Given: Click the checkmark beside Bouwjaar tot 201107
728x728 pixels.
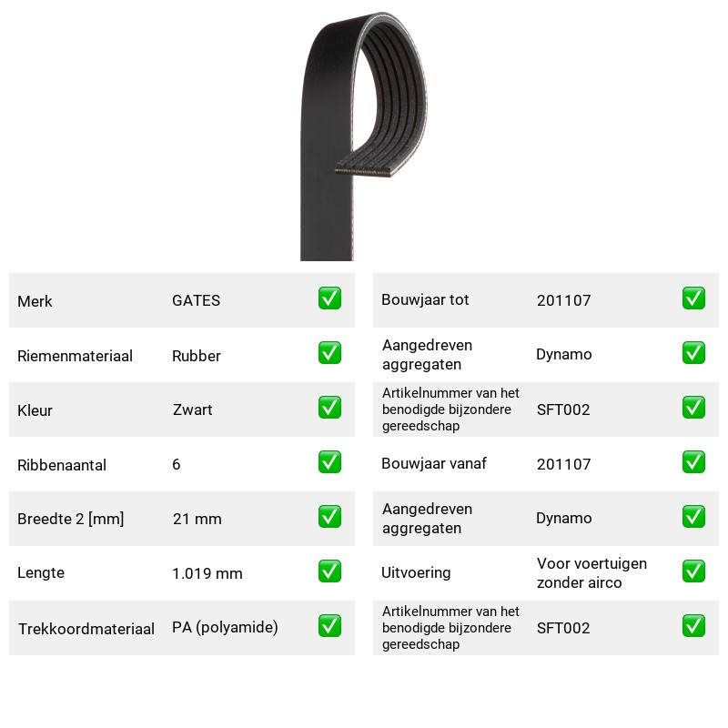Looking at the screenshot, I should pyautogui.click(x=693, y=298).
